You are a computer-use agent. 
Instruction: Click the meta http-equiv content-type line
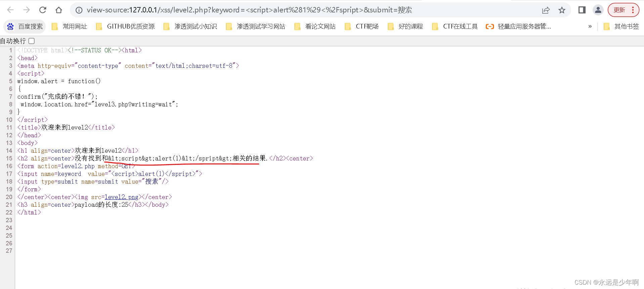click(128, 66)
